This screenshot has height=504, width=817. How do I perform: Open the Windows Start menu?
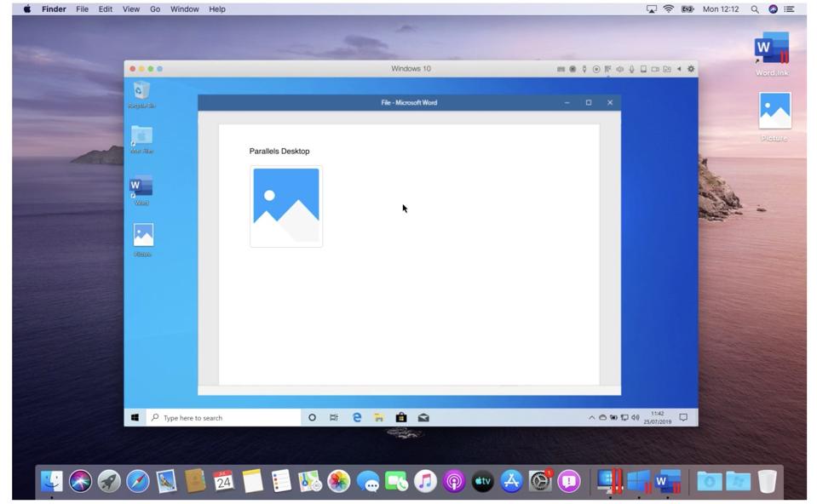pos(135,417)
